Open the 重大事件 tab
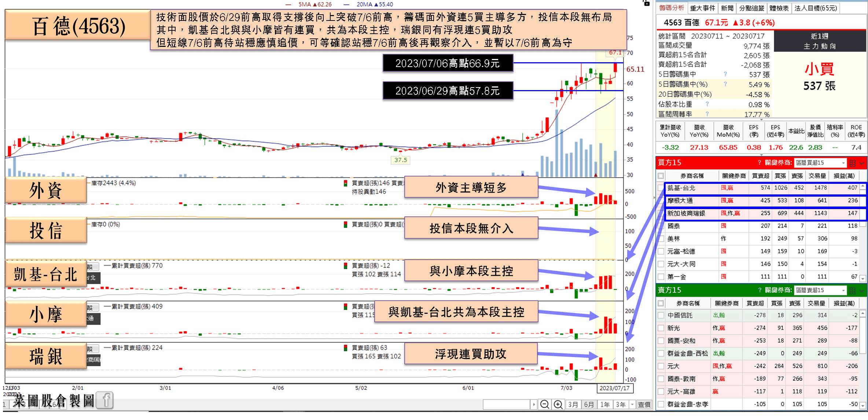The image size is (868, 420). [x=702, y=8]
